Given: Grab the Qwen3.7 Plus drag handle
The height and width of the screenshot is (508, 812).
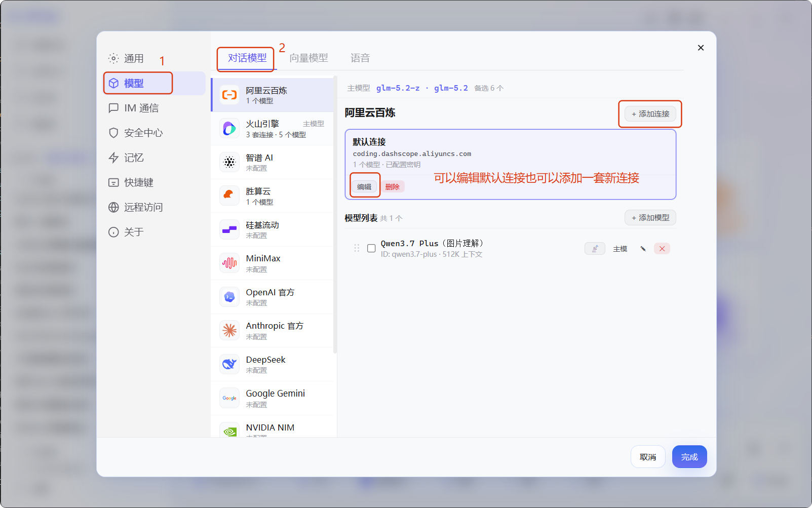Looking at the screenshot, I should [357, 248].
